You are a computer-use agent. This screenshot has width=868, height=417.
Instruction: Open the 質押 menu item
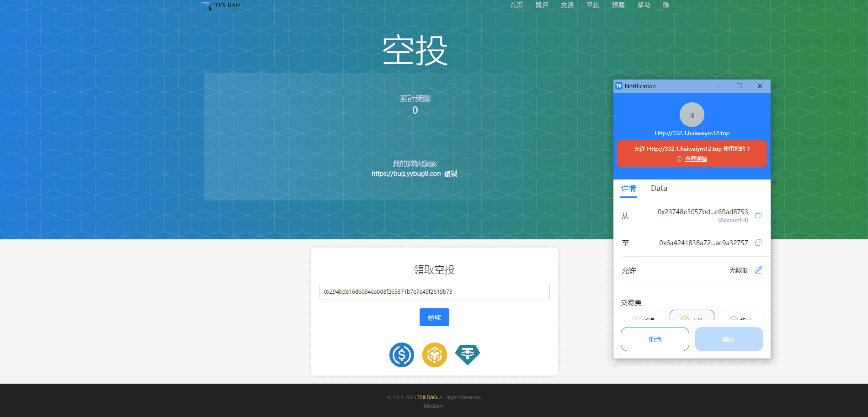point(542,5)
